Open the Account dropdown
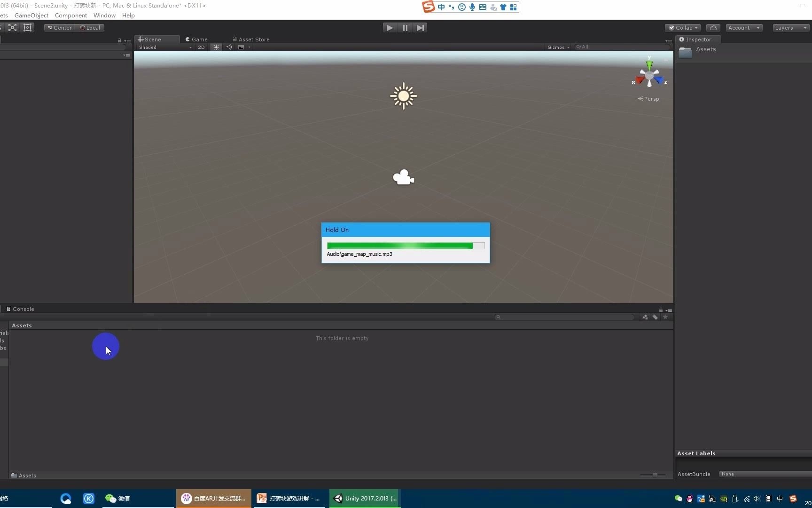The height and width of the screenshot is (508, 812). [x=743, y=28]
